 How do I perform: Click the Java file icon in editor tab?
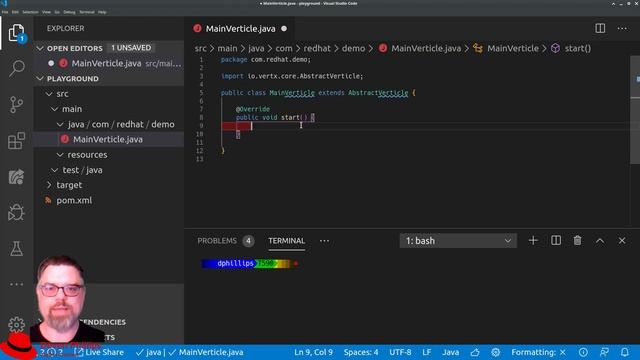click(198, 28)
